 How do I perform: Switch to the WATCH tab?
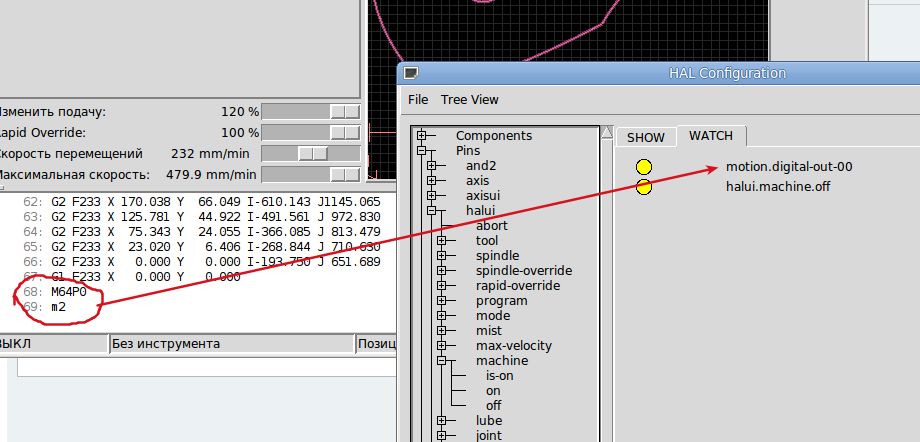coord(711,136)
